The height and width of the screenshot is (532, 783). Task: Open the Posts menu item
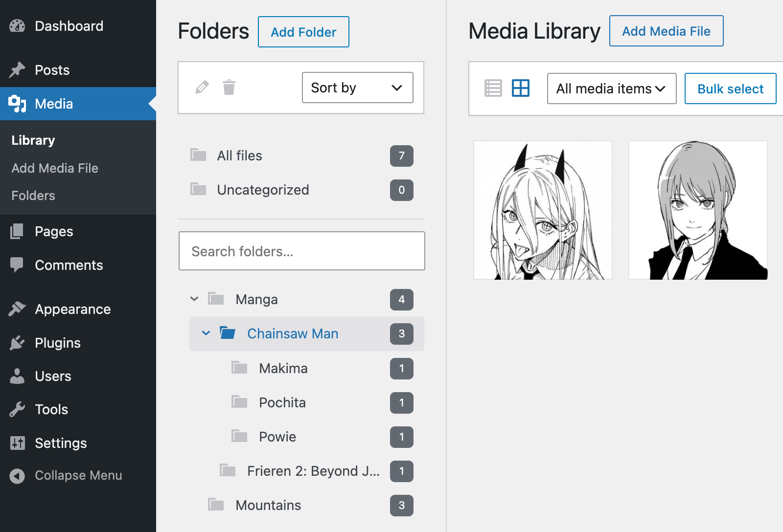(78, 70)
